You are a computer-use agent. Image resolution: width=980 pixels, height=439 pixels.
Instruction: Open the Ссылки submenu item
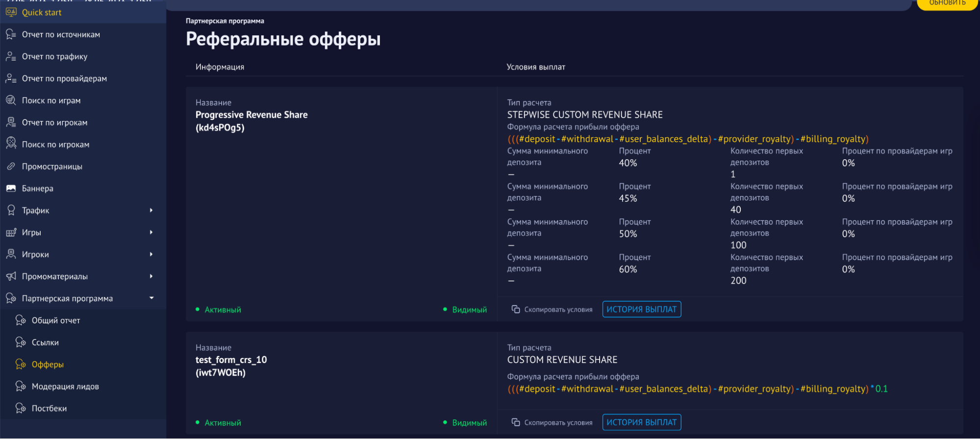(x=45, y=342)
